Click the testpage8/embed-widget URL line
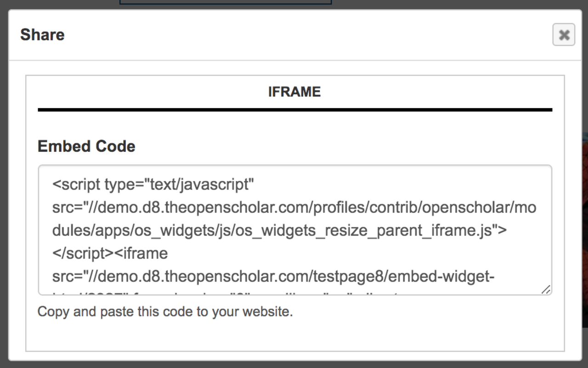Viewport: 588px width, 368px height. click(273, 277)
